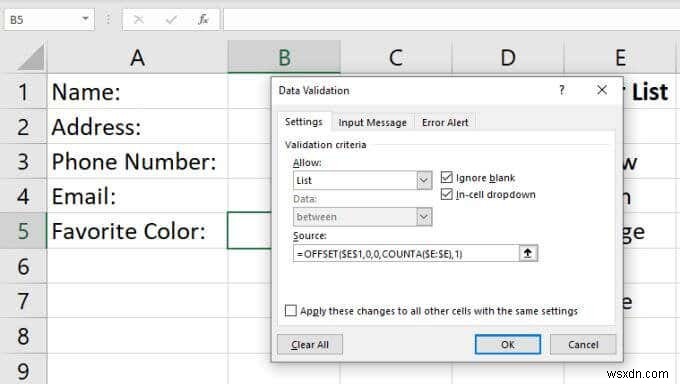
Task: Select column C header
Action: tap(396, 57)
